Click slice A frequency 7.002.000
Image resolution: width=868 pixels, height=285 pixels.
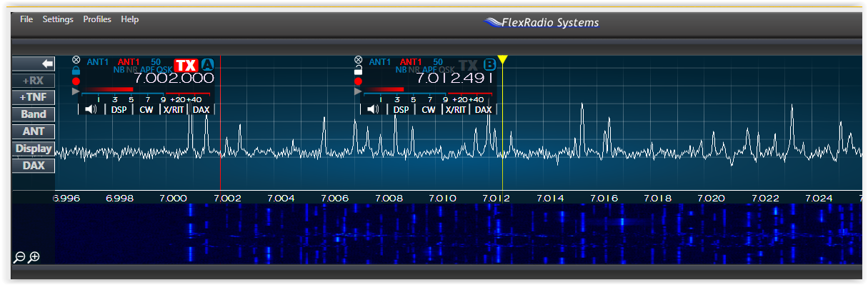point(174,79)
